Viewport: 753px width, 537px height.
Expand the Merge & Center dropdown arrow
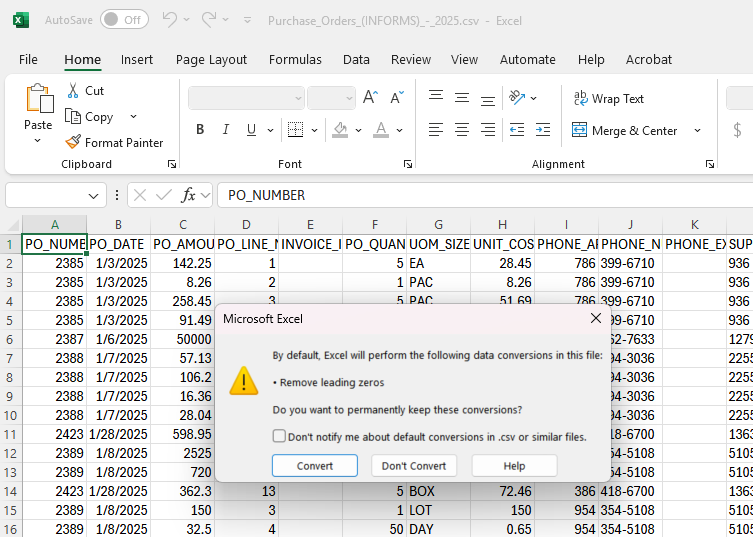point(697,131)
